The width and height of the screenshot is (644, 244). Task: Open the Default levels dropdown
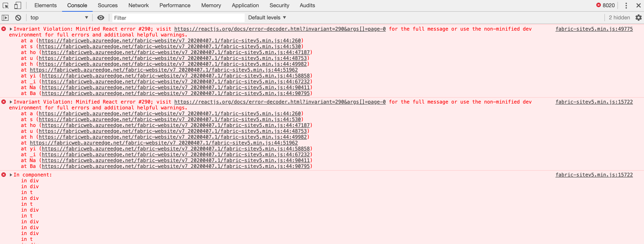[266, 17]
